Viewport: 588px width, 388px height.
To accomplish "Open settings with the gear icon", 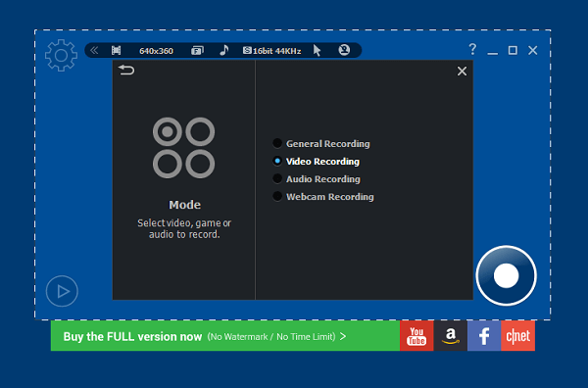I will 61,55.
